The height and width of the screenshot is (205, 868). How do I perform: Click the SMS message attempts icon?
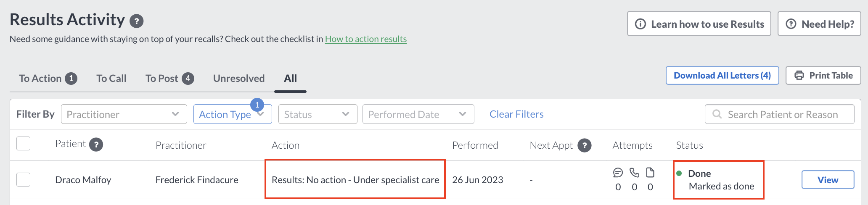click(618, 173)
